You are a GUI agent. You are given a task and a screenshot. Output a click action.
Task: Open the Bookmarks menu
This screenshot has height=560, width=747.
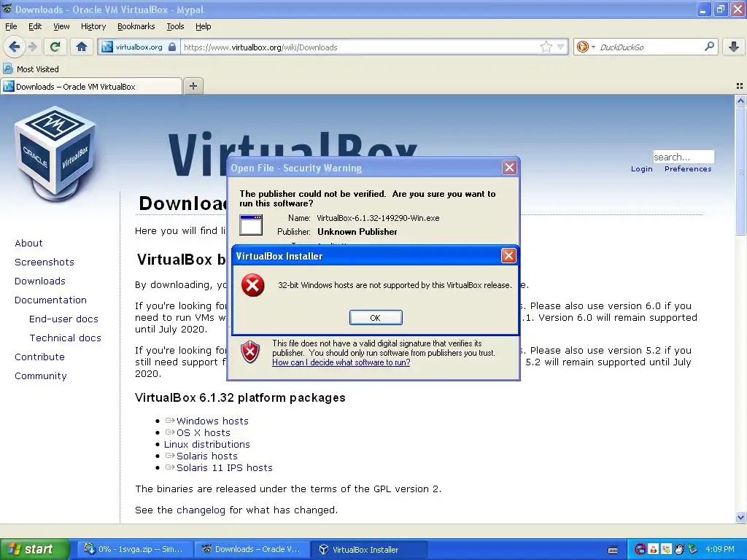[136, 26]
